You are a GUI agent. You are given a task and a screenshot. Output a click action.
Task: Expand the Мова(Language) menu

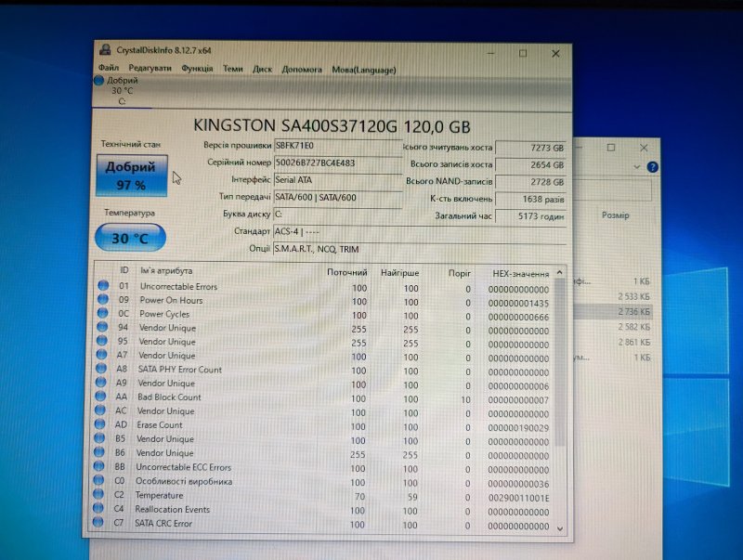(363, 70)
